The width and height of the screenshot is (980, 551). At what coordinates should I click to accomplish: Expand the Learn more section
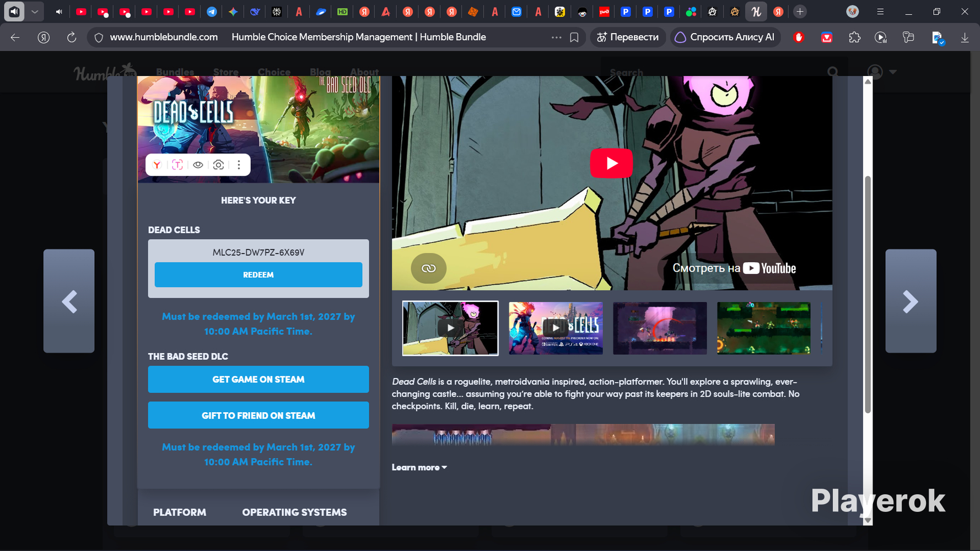pos(419,467)
